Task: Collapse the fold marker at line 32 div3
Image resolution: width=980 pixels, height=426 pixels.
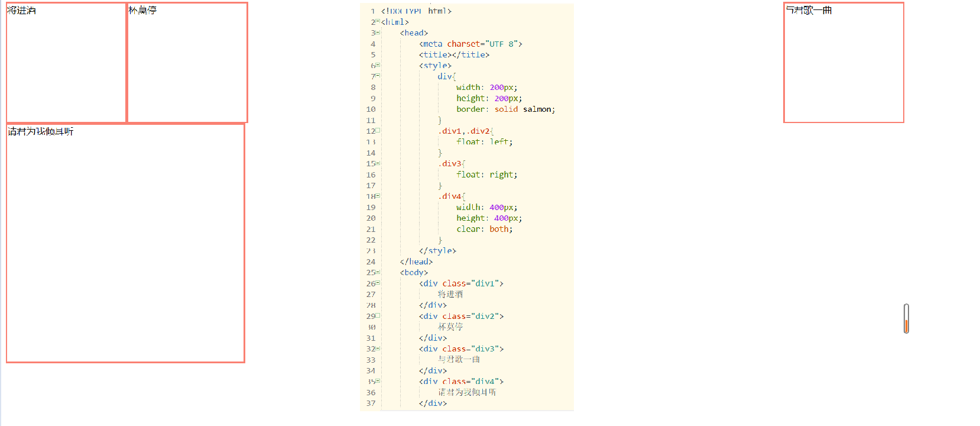Action: click(x=378, y=348)
